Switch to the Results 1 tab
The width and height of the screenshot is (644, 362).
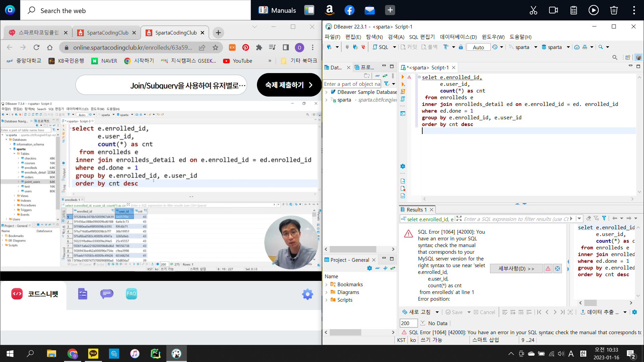point(417,210)
